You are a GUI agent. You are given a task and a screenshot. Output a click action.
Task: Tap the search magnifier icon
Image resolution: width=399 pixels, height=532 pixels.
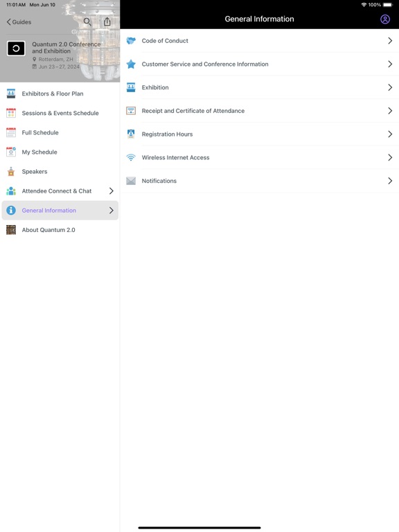click(x=87, y=21)
